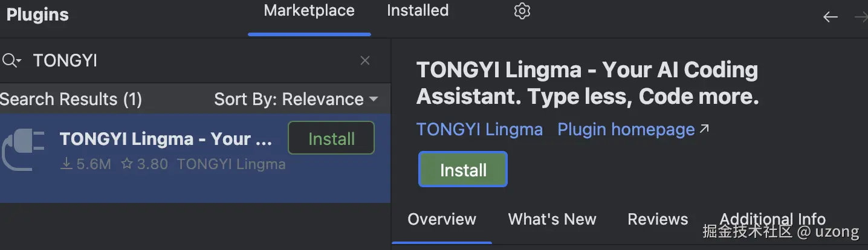Open the plugins settings gear menu
The height and width of the screenshot is (250, 868).
522,11
